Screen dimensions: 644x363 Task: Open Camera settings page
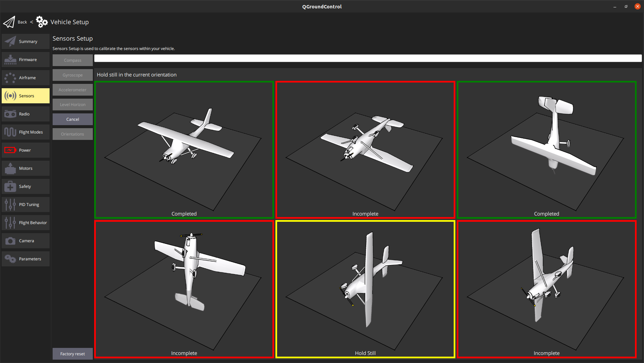[x=25, y=241]
